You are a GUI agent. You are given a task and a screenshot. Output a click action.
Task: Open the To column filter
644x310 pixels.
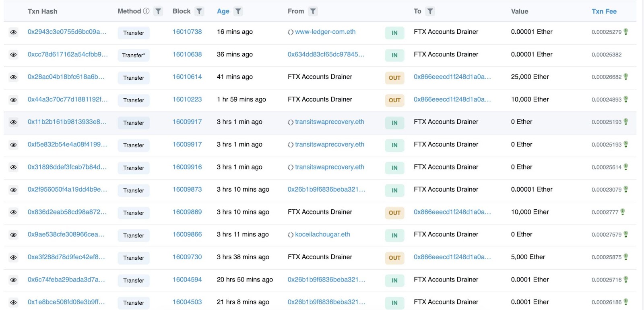click(x=430, y=11)
